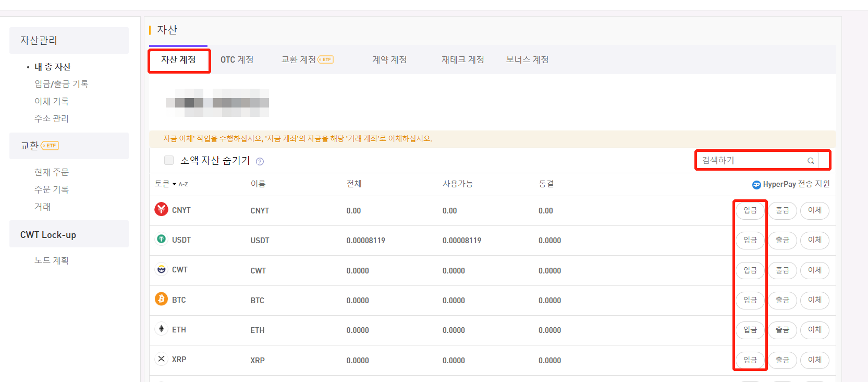868x382 pixels.
Task: Open 주문 기록 in sidebar
Action: tap(52, 189)
